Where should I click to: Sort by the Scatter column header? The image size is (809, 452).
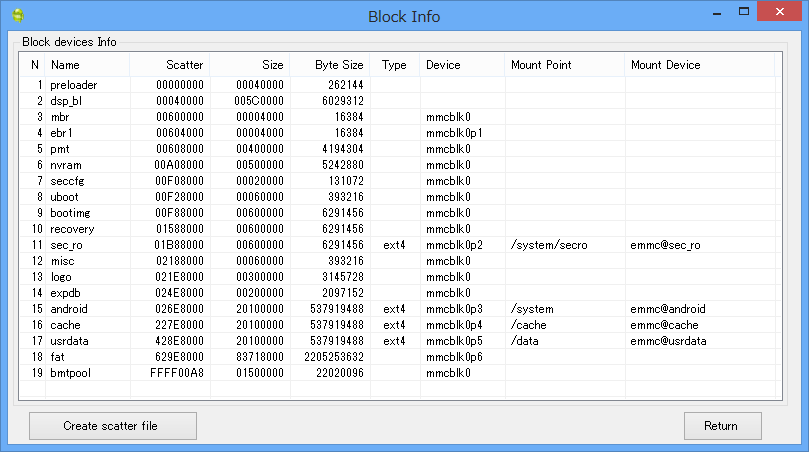coord(170,65)
